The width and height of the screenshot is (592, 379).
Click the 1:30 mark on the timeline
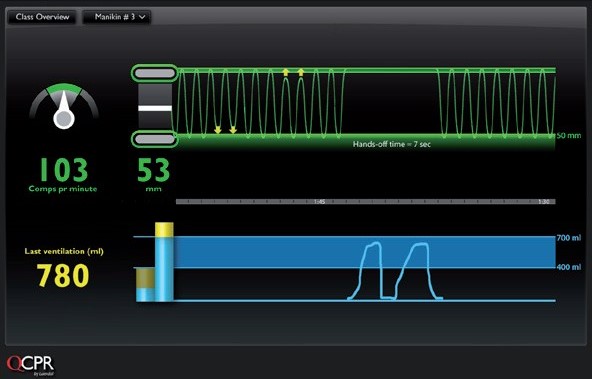pyautogui.click(x=544, y=202)
